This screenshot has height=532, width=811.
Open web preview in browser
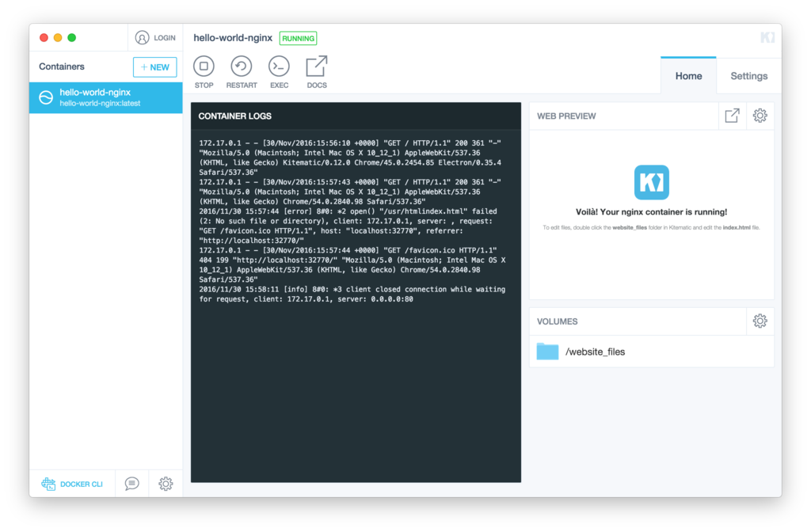tap(732, 116)
